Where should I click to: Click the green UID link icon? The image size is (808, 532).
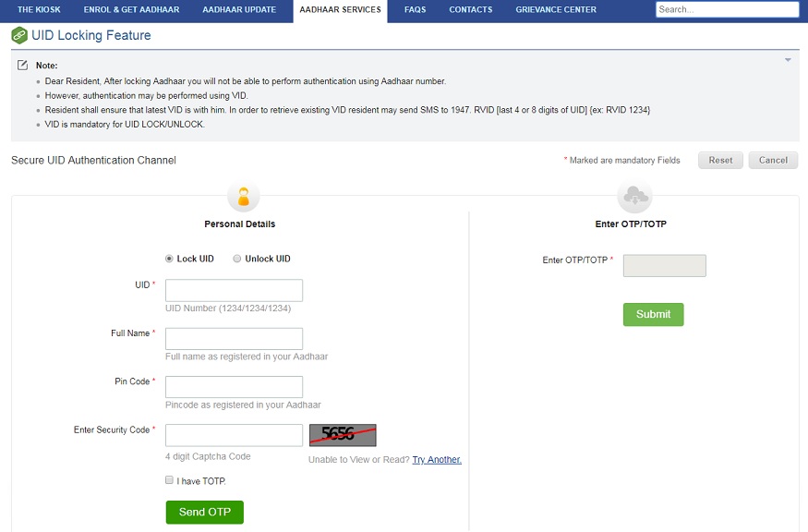coord(18,35)
